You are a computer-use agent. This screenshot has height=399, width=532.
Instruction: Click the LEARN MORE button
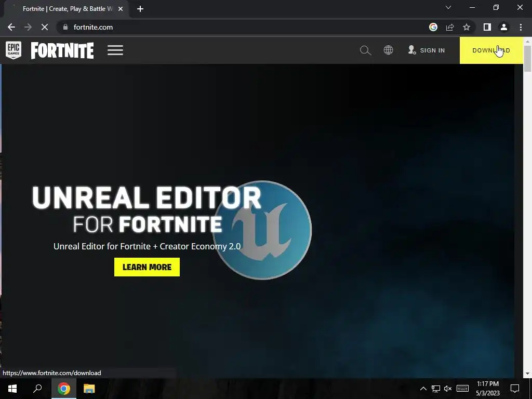point(147,267)
